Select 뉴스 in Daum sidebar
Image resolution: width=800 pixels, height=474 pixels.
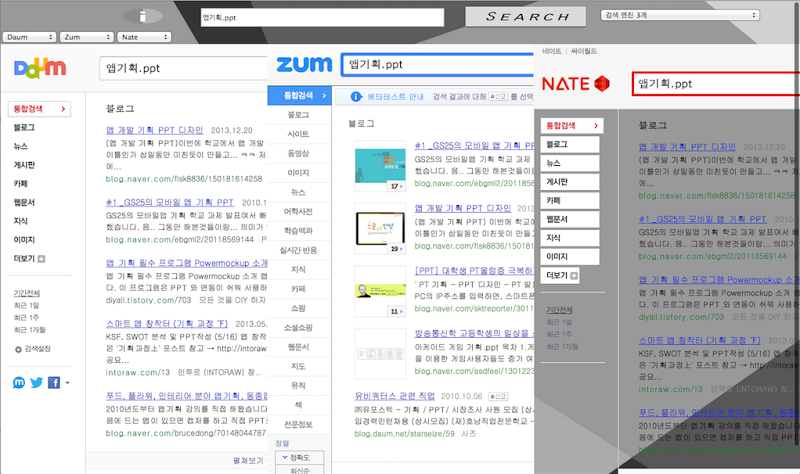click(20, 146)
